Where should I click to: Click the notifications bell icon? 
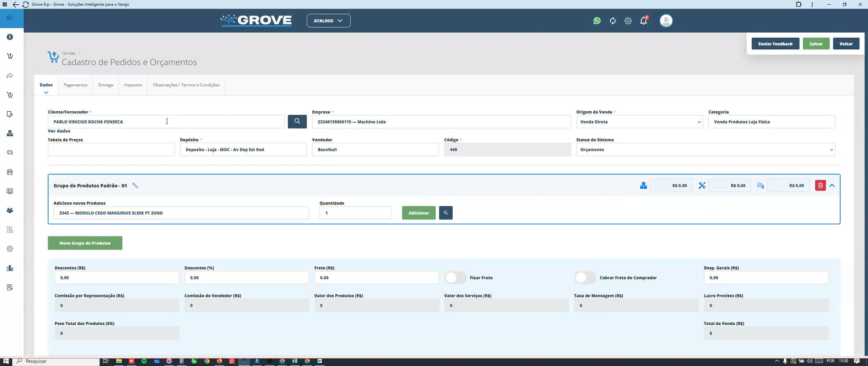643,21
